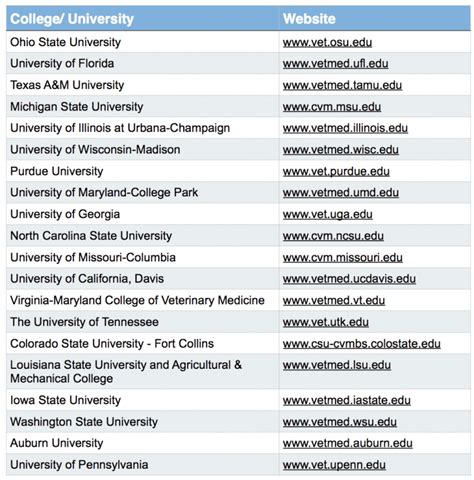
Task: Click the www.cvm.missouri.edu link
Action: 343,258
